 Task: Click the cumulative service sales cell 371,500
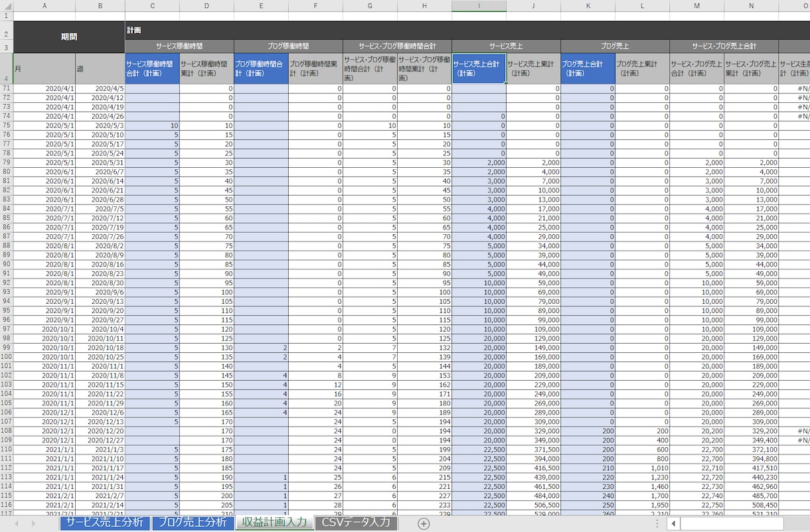pos(533,449)
